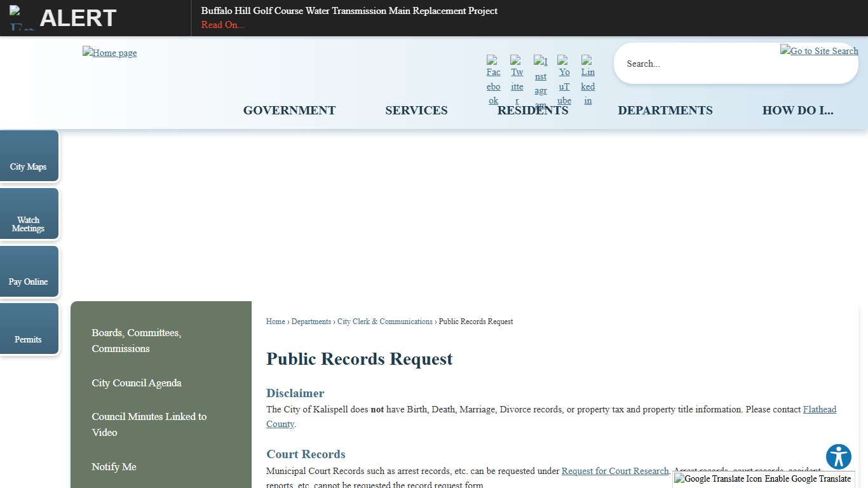The image size is (868, 488).
Task: Select the DEPARTMENTS menu item
Action: click(x=665, y=110)
